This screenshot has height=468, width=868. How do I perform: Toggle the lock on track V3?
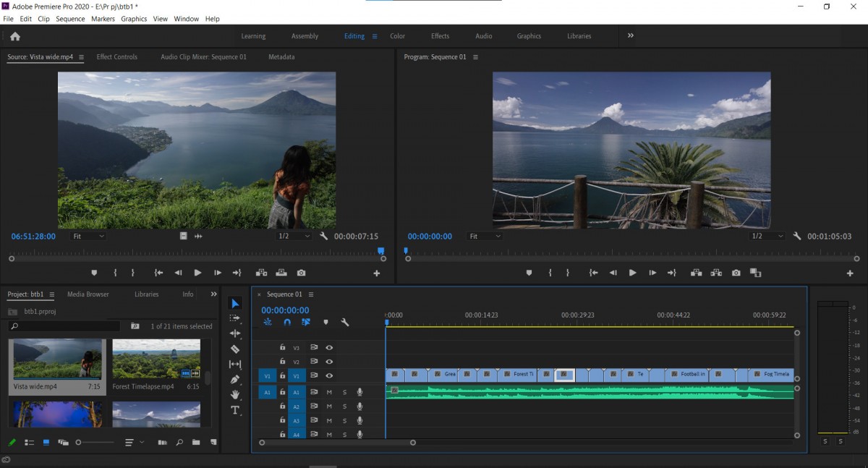(283, 348)
